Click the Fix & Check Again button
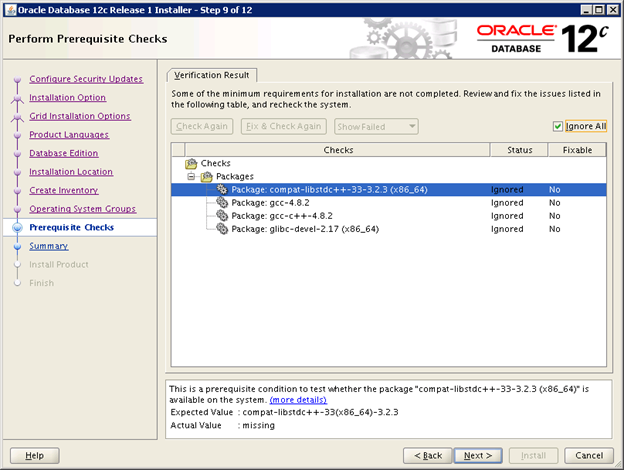The image size is (624, 470). pyautogui.click(x=284, y=127)
